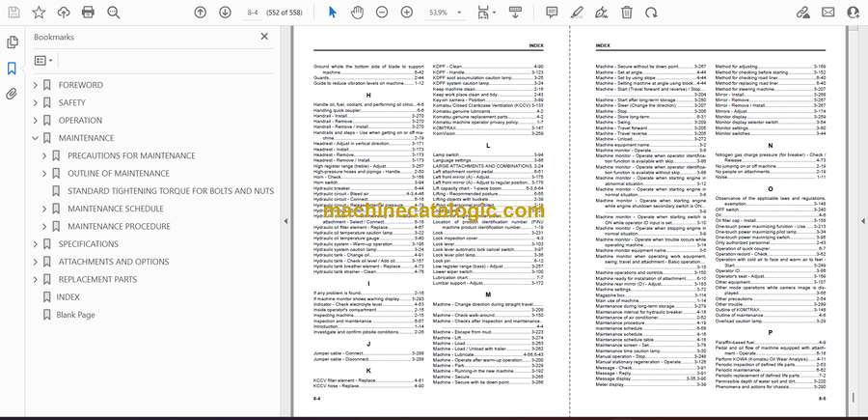Send file by email envelope icon

coord(828,13)
